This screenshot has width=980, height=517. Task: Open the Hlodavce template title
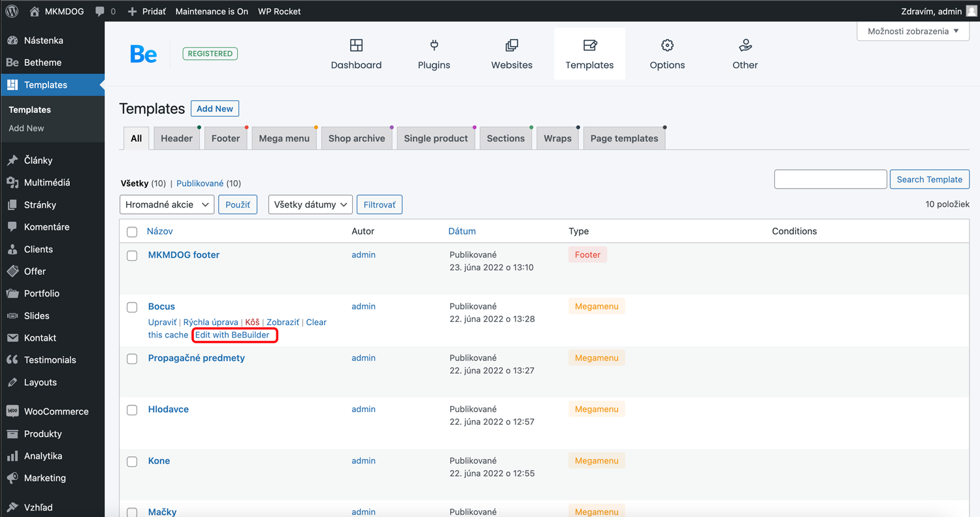point(169,409)
